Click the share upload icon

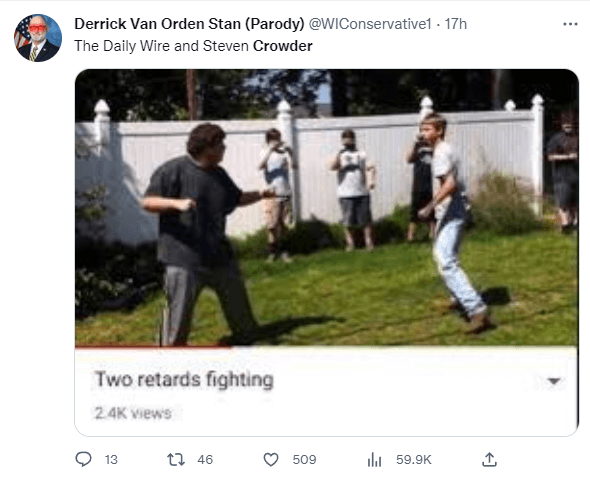point(489,459)
